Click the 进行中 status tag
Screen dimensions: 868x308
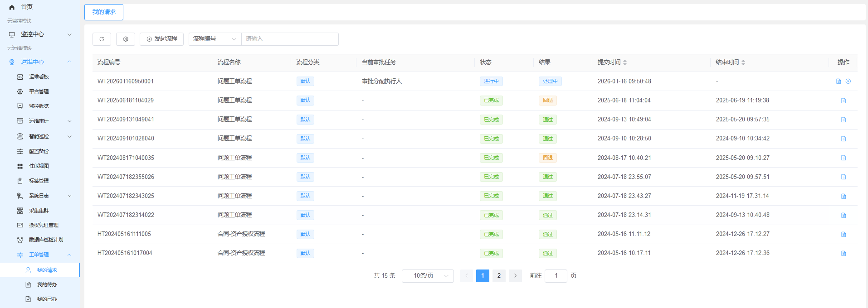pyautogui.click(x=491, y=82)
